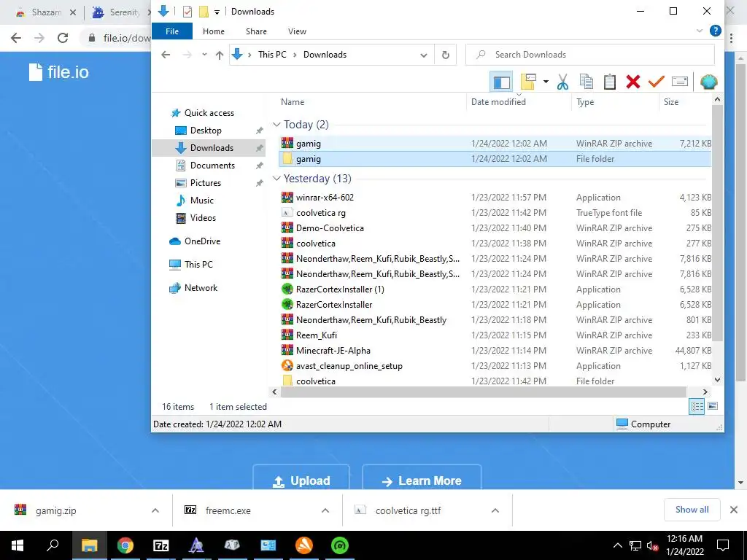Open This PC in navigation pane
The image size is (747, 560).
pyautogui.click(x=198, y=264)
